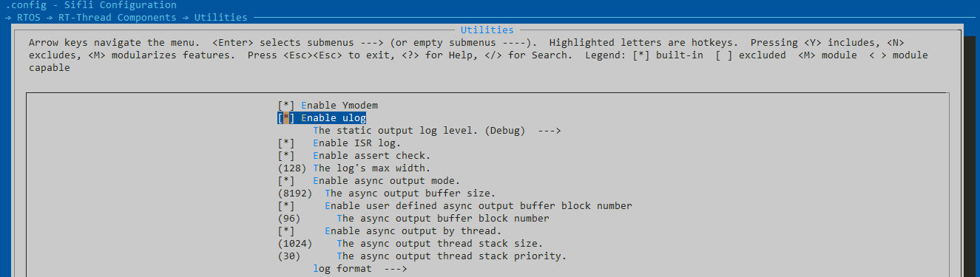980x277 pixels.
Task: Click Utilities in the breadcrumb path
Action: point(221,17)
